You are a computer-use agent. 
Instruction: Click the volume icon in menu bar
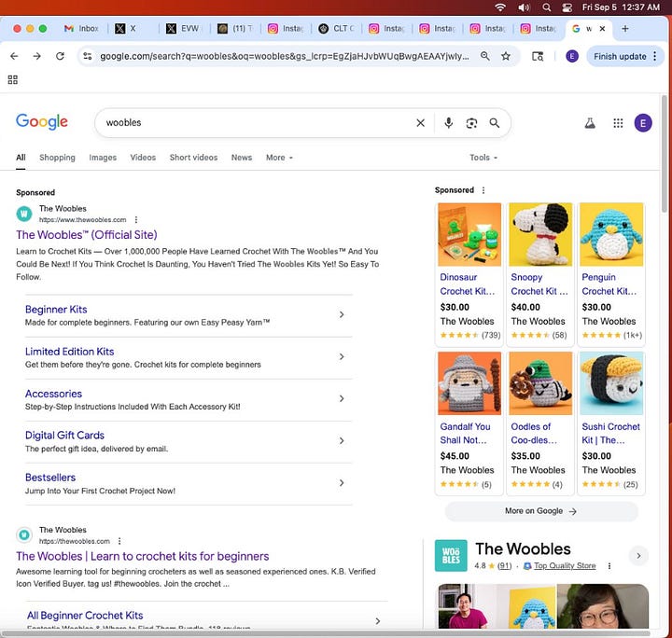coord(524,7)
